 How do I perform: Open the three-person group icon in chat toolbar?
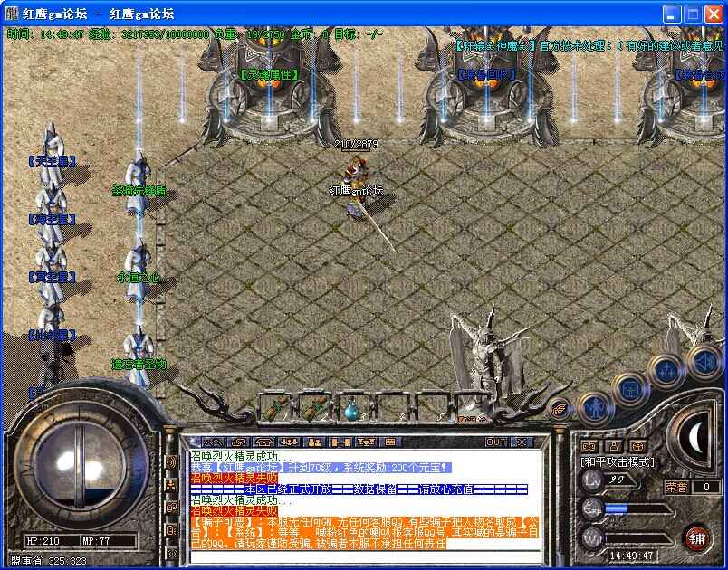click(289, 442)
